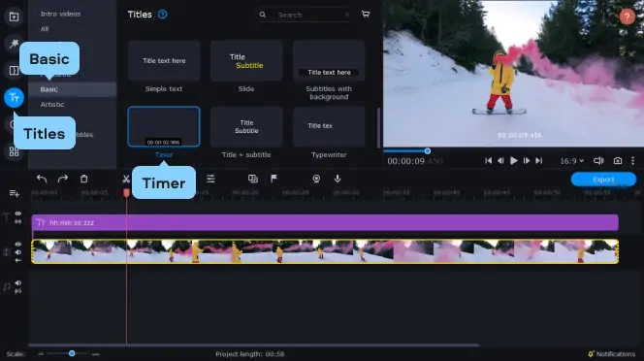Click the record voiceover microphone icon
Viewport: 644px width, 361px height.
click(338, 179)
